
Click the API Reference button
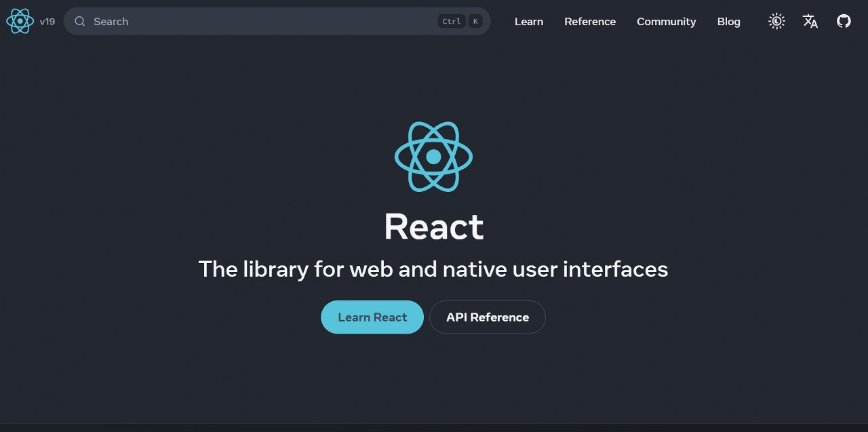point(488,317)
